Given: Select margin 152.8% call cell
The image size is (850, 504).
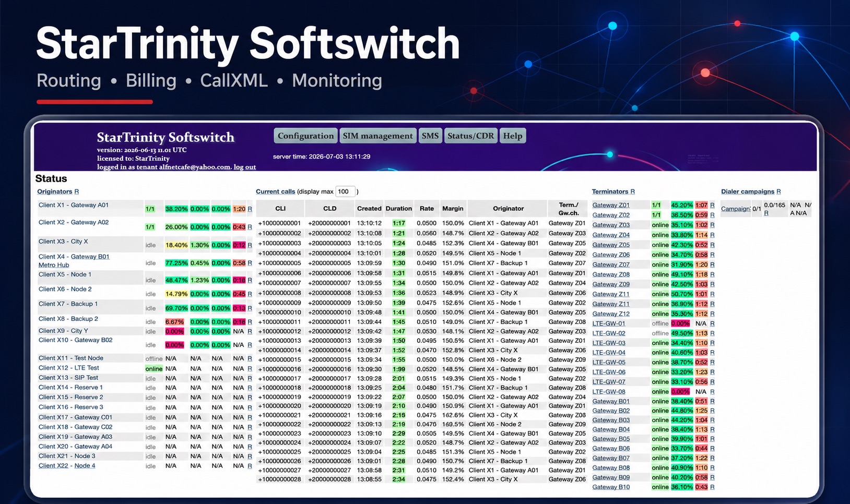Looking at the screenshot, I should (453, 351).
